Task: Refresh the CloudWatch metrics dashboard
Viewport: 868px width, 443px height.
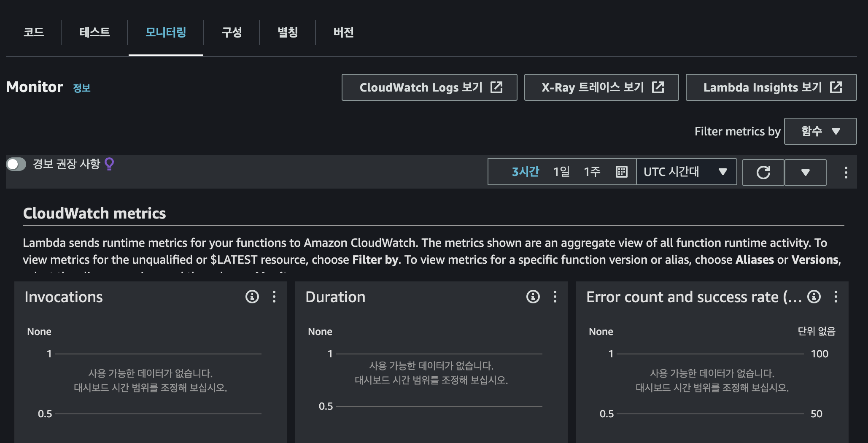Action: (x=763, y=172)
